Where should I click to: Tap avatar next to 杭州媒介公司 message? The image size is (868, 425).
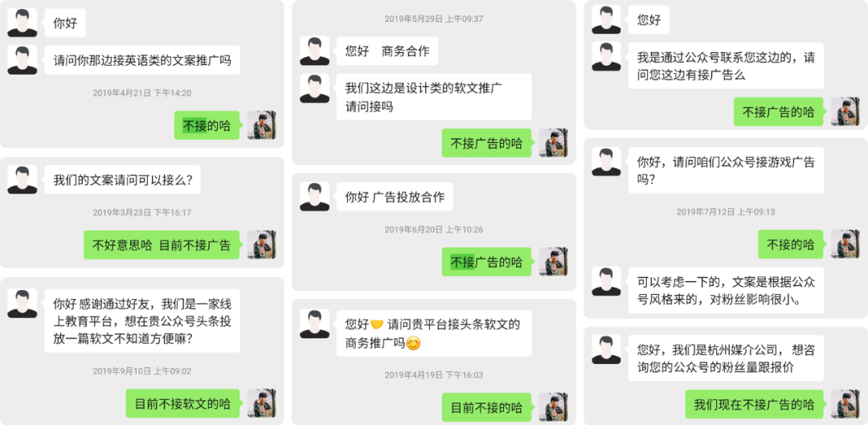pyautogui.click(x=606, y=349)
